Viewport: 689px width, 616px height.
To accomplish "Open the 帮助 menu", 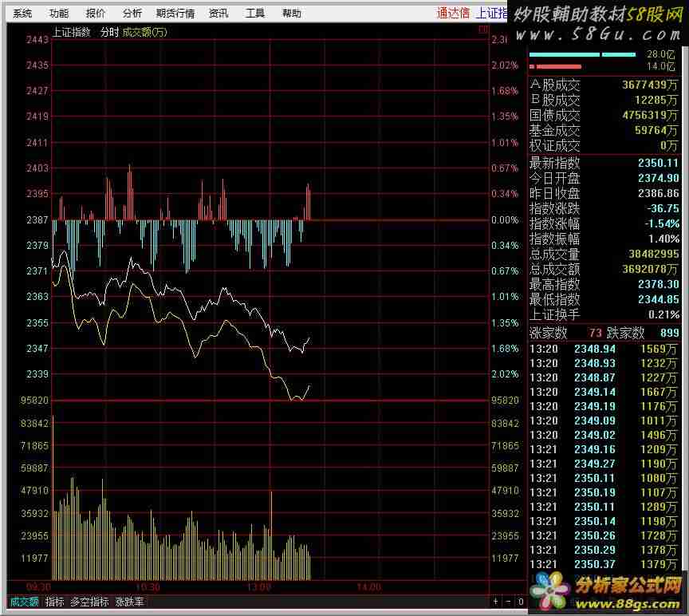I will tap(291, 14).
